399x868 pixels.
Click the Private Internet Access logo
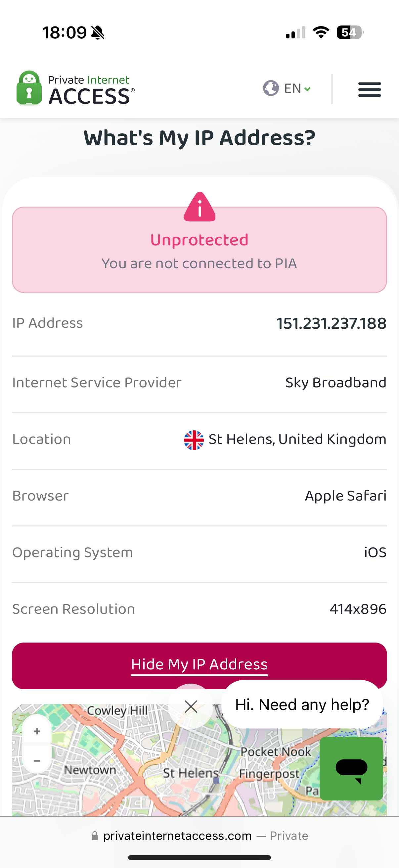(x=75, y=89)
